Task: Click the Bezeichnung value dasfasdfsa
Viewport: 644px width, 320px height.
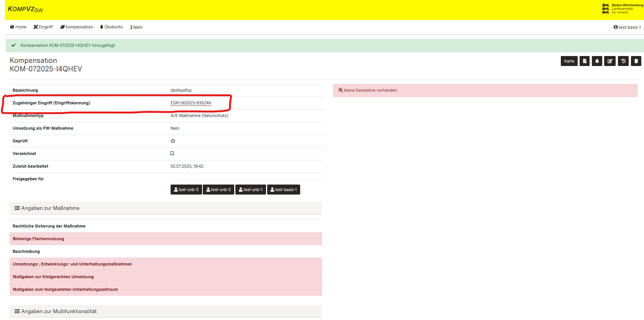Action: [181, 90]
